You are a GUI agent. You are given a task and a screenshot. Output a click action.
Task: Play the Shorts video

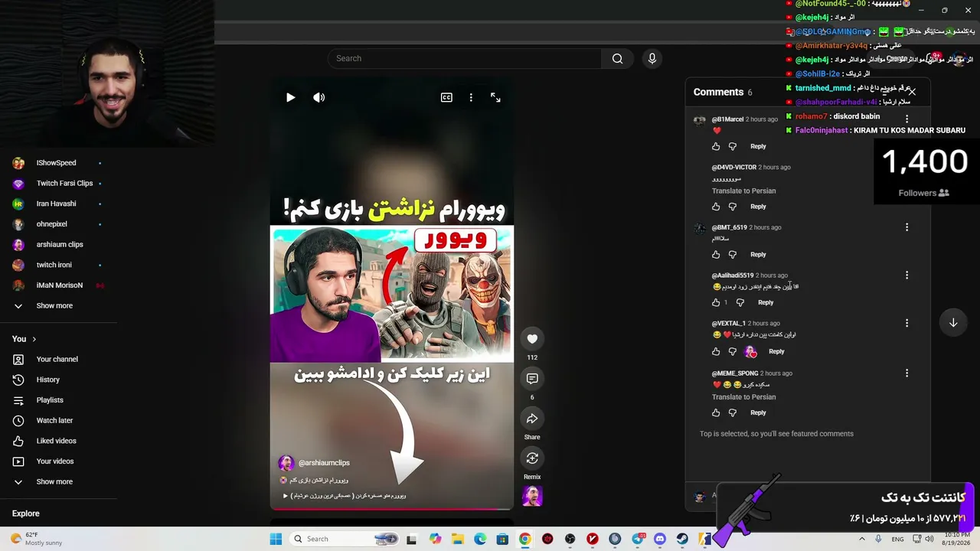click(290, 97)
